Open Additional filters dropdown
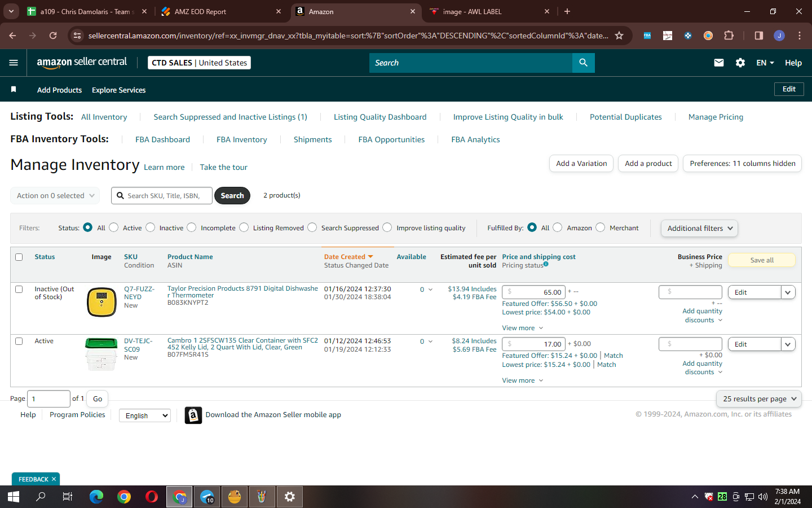This screenshot has width=812, height=508. coord(699,228)
